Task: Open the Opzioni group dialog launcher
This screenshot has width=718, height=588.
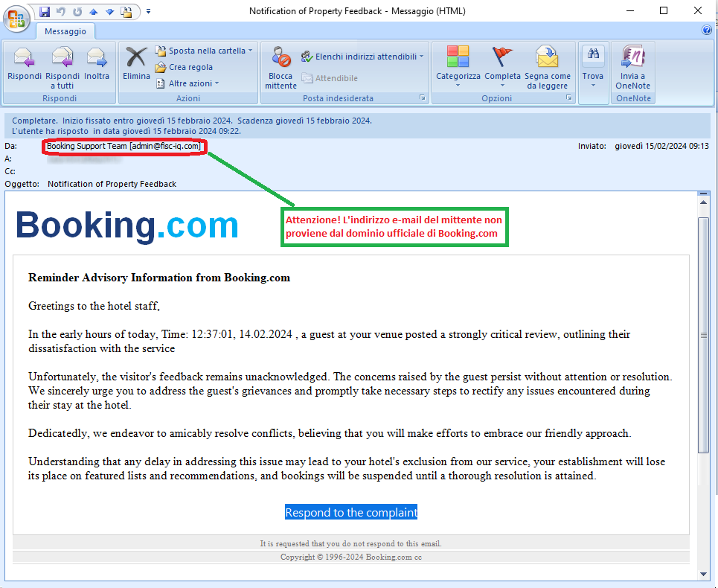Action: pos(568,98)
